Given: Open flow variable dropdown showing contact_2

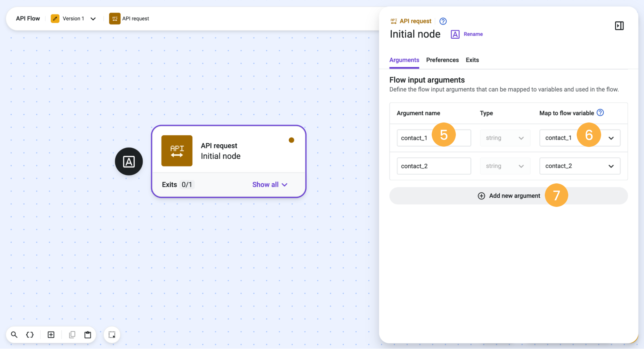Looking at the screenshot, I should 580,166.
